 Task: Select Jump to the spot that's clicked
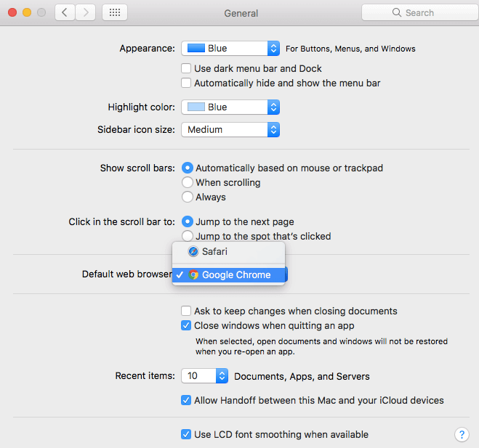click(188, 236)
